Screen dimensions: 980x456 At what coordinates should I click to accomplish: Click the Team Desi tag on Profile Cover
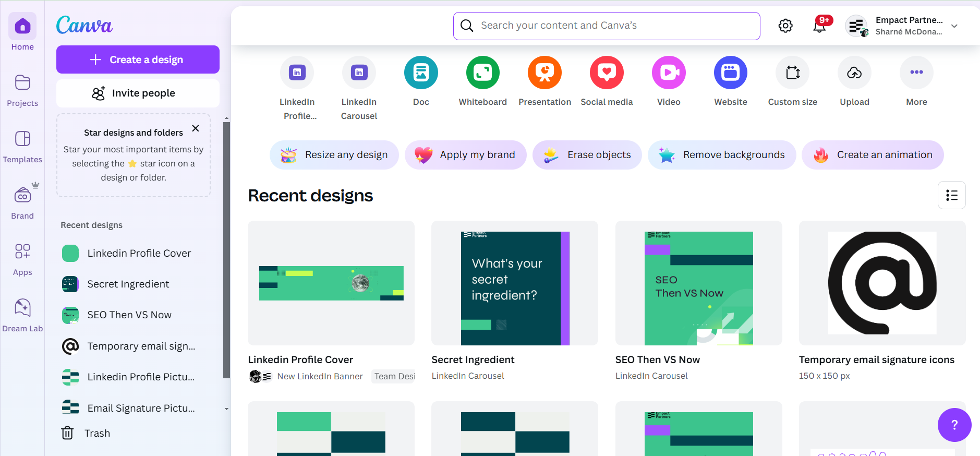click(394, 376)
